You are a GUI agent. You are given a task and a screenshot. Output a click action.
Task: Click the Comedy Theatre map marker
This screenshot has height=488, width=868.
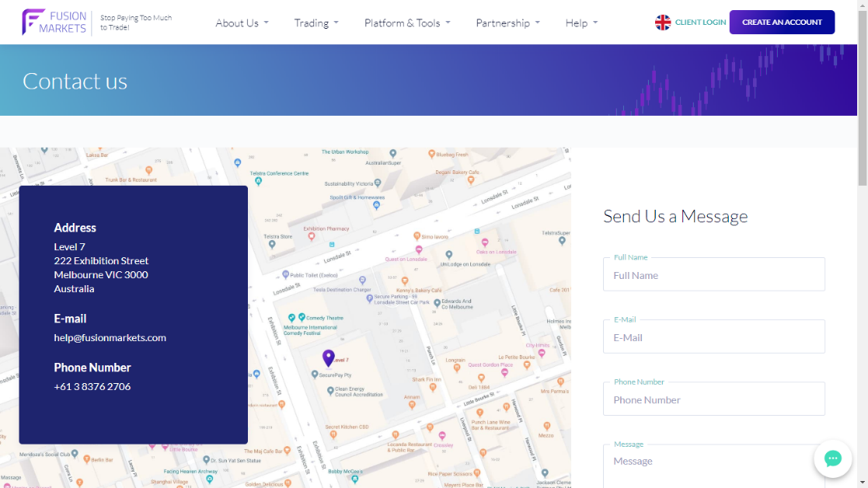click(x=302, y=318)
